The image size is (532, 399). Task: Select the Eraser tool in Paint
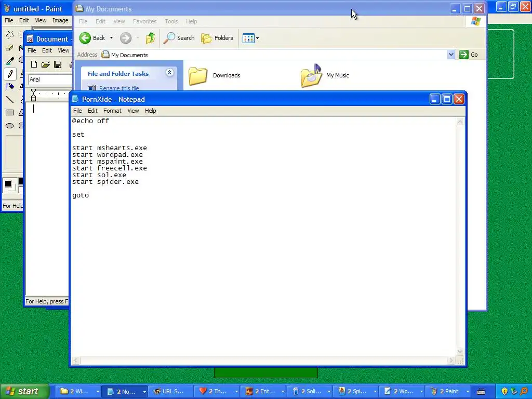(x=10, y=47)
